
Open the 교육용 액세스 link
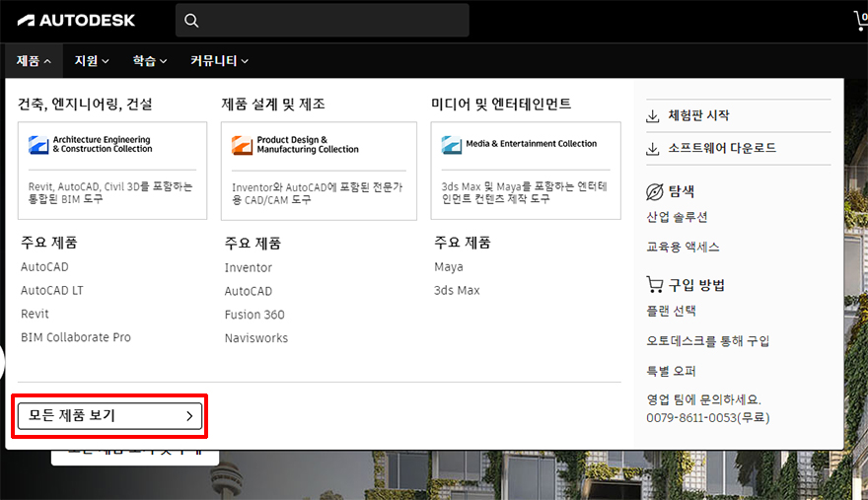click(x=684, y=247)
